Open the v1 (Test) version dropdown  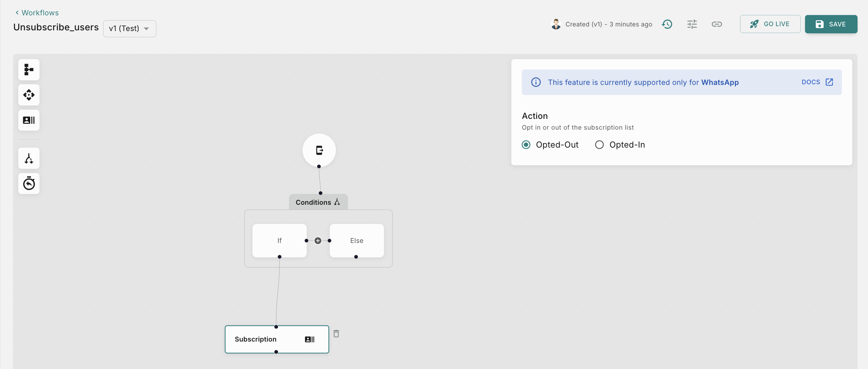130,28
